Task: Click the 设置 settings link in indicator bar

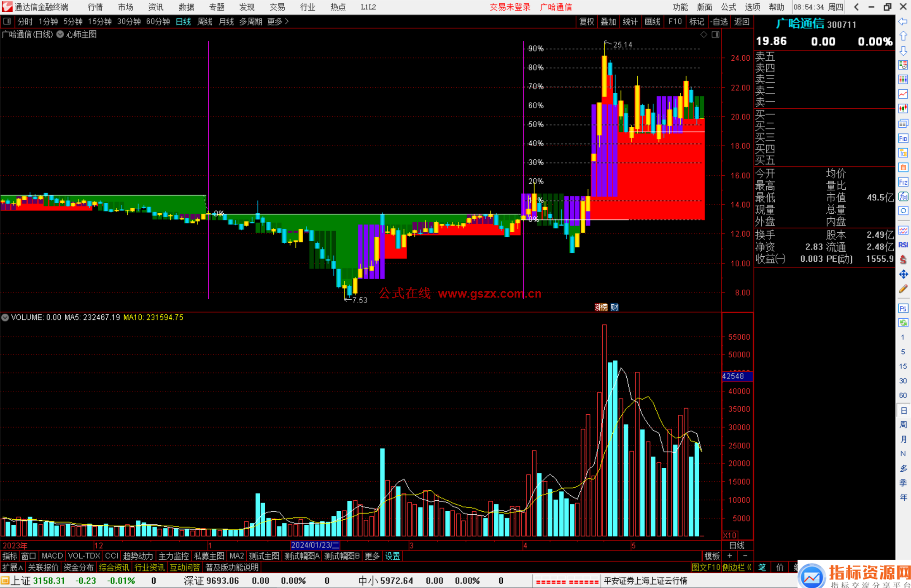Action: 393,556
